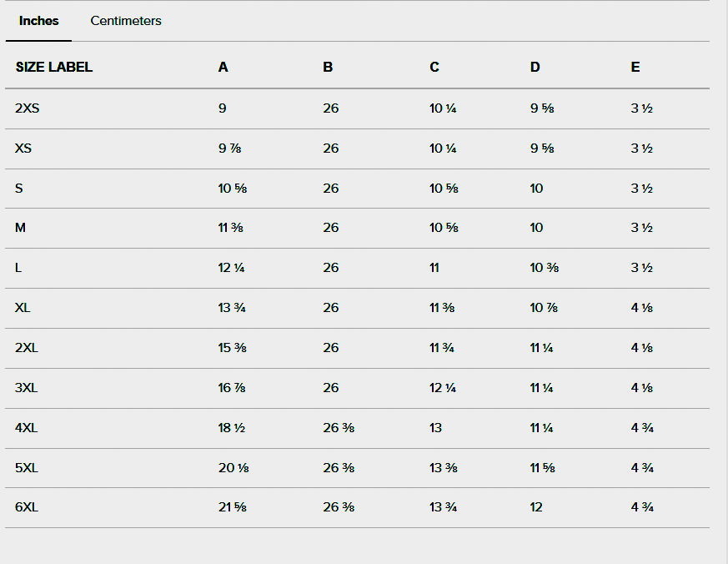This screenshot has height=564, width=728.
Task: Click the 12 value in 6XL row
Action: 536,508
